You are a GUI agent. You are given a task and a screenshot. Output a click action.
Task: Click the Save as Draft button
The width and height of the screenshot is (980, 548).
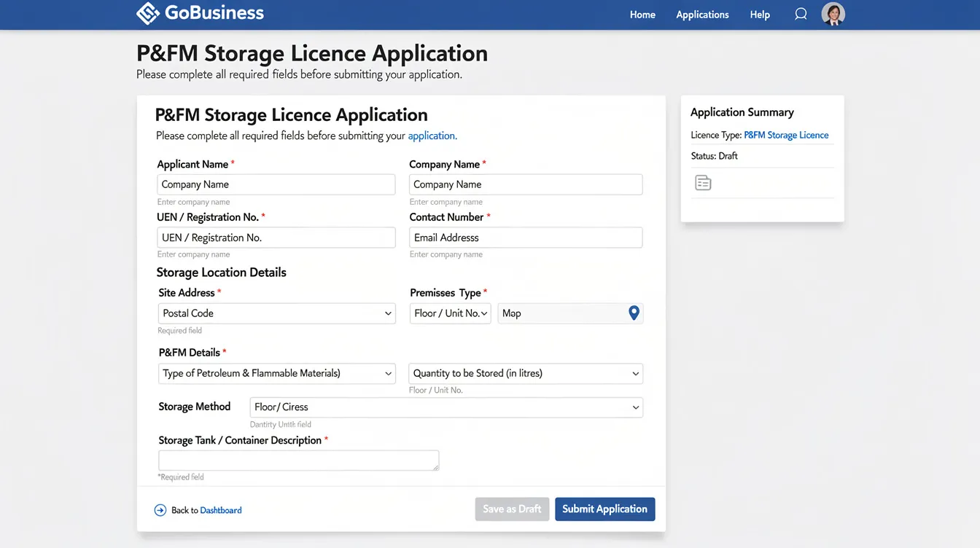[512, 509]
